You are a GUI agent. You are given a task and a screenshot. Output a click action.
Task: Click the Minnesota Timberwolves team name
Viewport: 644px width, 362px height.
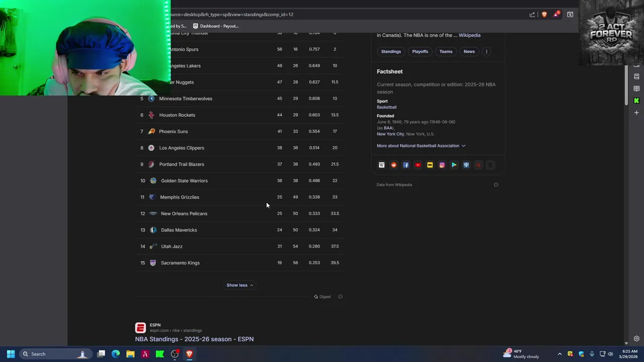[186, 99]
